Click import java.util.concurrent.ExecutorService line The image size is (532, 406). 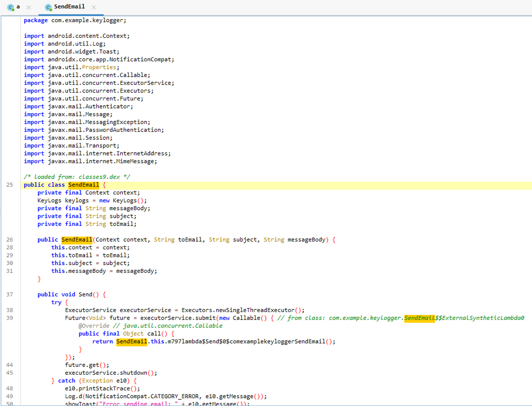(x=99, y=83)
